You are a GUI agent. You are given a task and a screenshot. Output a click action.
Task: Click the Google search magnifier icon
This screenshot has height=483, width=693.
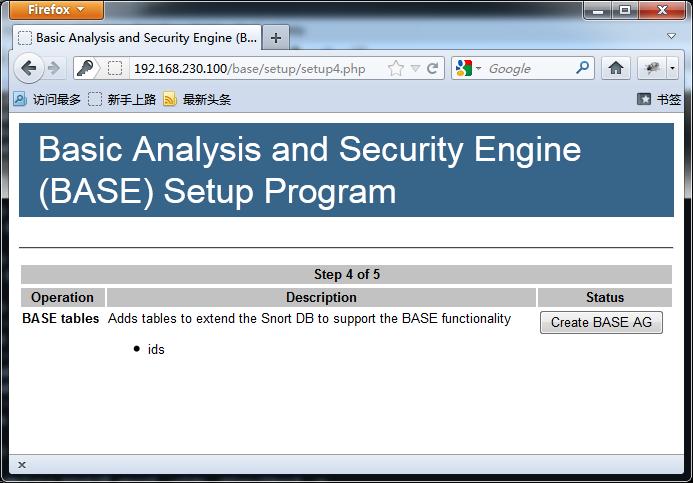pyautogui.click(x=583, y=68)
